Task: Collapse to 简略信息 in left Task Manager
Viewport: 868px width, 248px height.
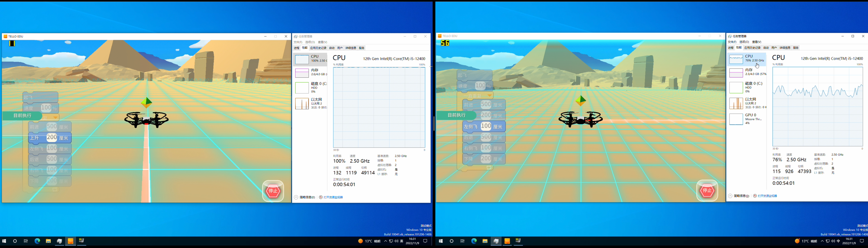Action: [305, 197]
